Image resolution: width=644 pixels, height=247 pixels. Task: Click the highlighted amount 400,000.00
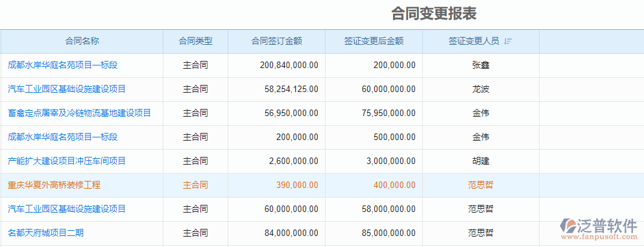[394, 185]
